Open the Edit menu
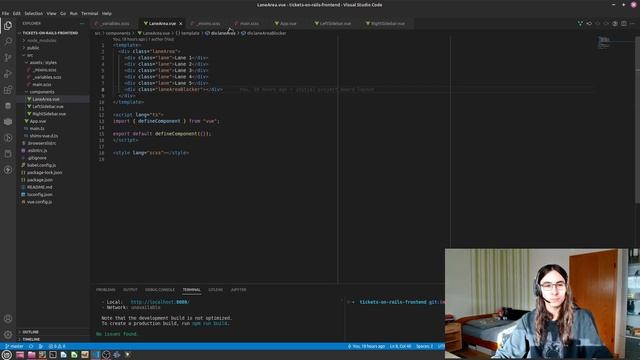This screenshot has height=360, width=640. pyautogui.click(x=16, y=13)
